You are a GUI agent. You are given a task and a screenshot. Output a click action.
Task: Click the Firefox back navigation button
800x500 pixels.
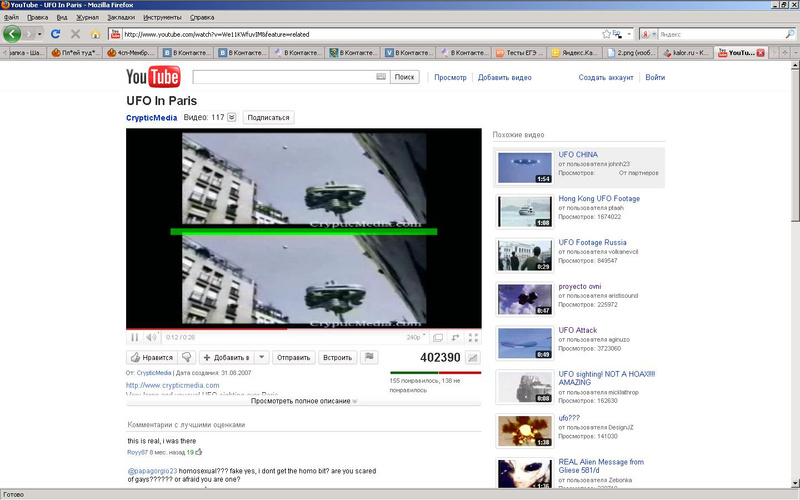click(x=12, y=34)
